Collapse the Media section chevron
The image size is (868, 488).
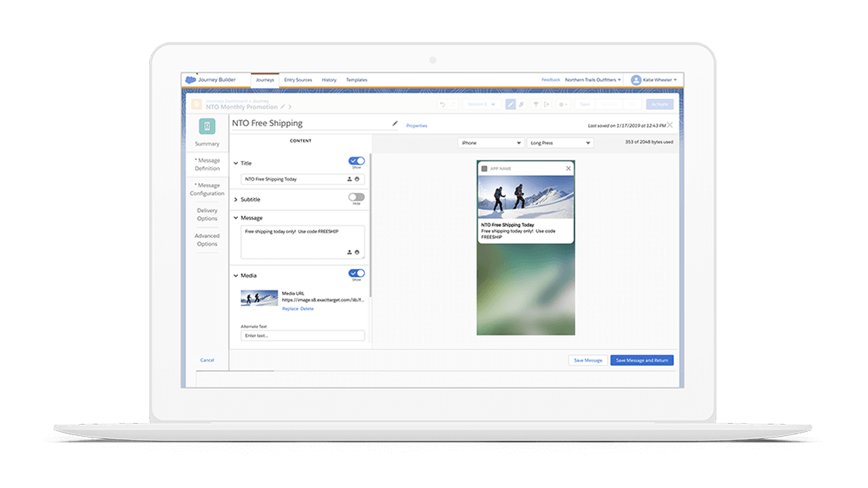[x=236, y=275]
